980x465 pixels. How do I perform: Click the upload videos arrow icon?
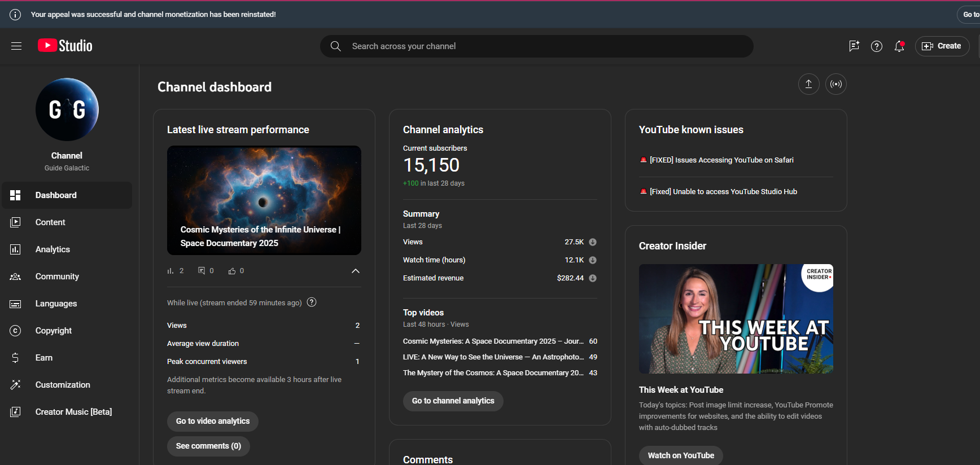coord(808,84)
